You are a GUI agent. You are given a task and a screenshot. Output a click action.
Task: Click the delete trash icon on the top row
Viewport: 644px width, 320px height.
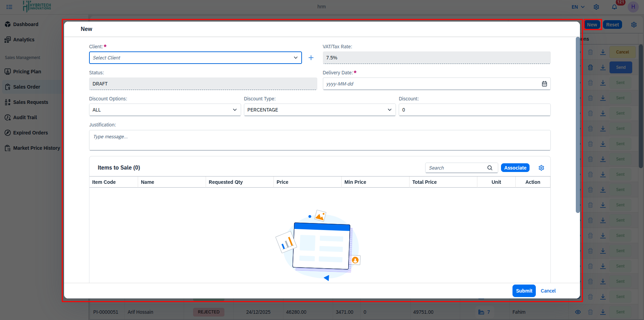click(590, 52)
